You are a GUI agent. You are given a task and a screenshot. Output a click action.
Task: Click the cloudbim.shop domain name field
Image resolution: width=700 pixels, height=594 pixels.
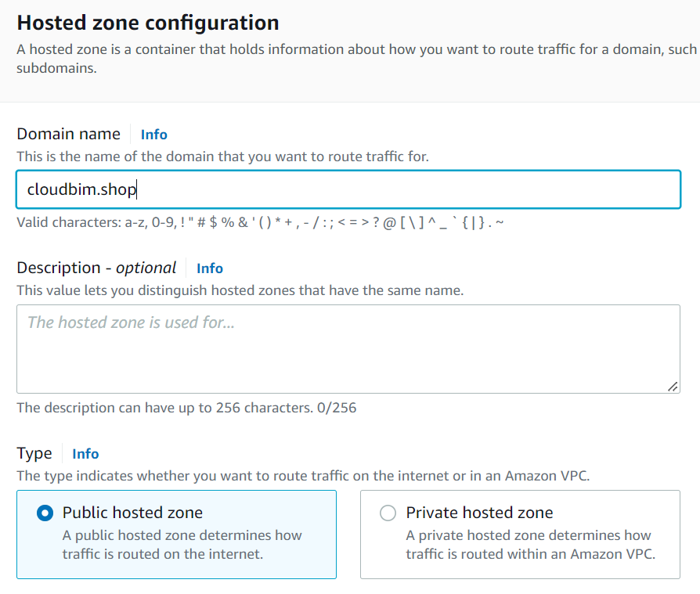[348, 189]
